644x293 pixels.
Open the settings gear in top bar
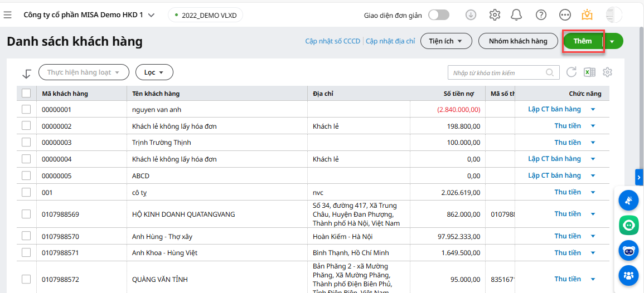[x=495, y=15]
